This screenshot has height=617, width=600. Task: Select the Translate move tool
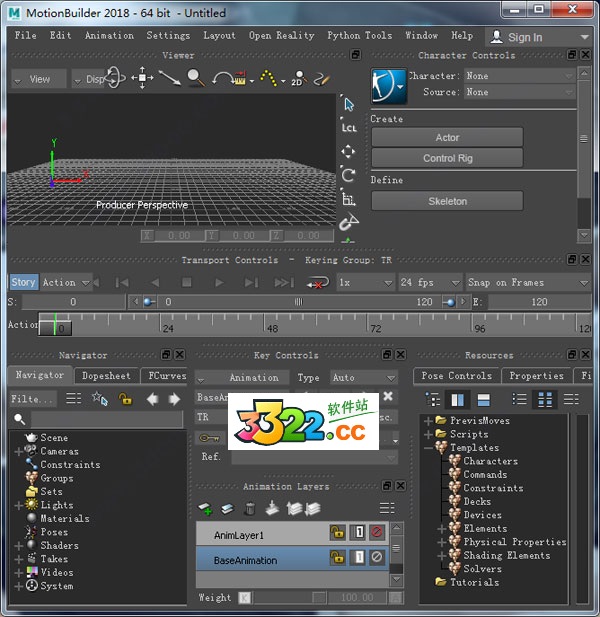(x=348, y=151)
